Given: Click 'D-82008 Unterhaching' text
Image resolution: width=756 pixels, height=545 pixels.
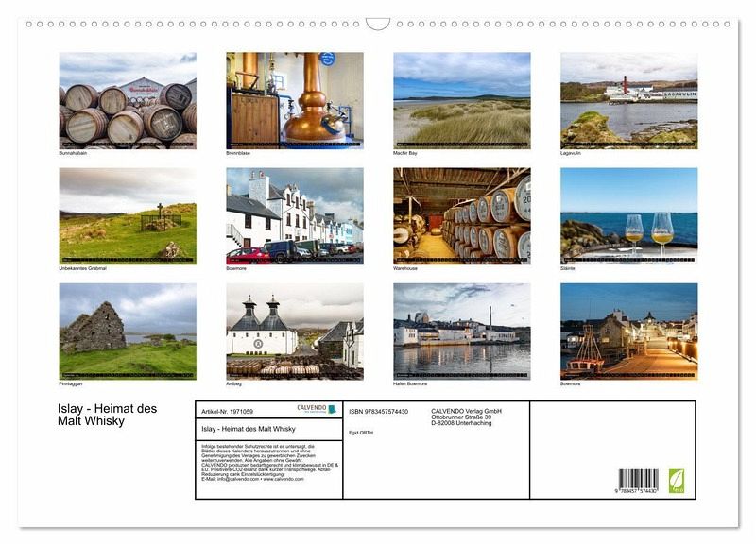Looking at the screenshot, I should tap(461, 423).
